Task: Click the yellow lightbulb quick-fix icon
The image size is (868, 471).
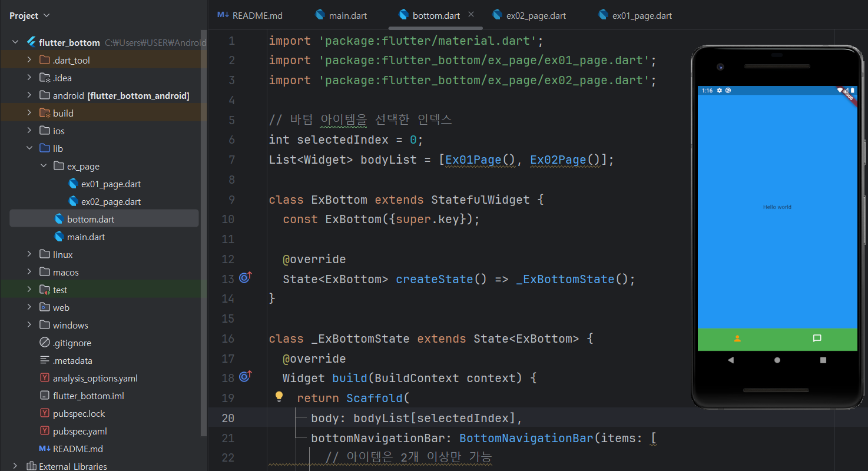Action: pos(279,397)
